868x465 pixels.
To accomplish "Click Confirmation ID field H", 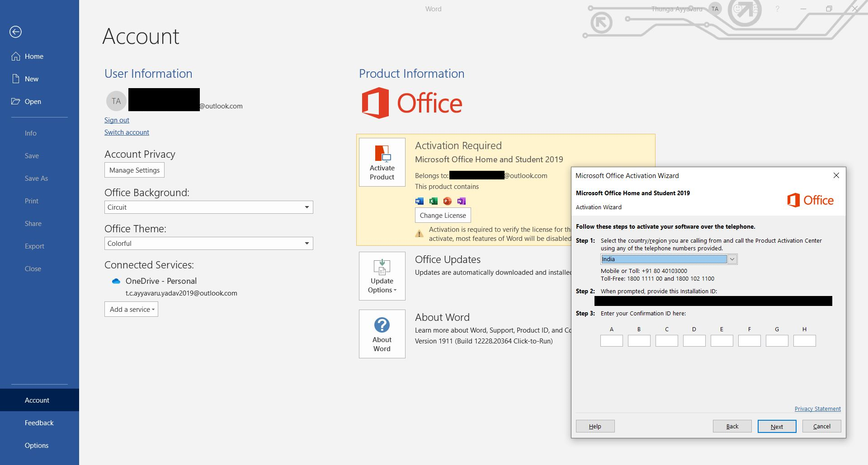I will click(x=804, y=341).
